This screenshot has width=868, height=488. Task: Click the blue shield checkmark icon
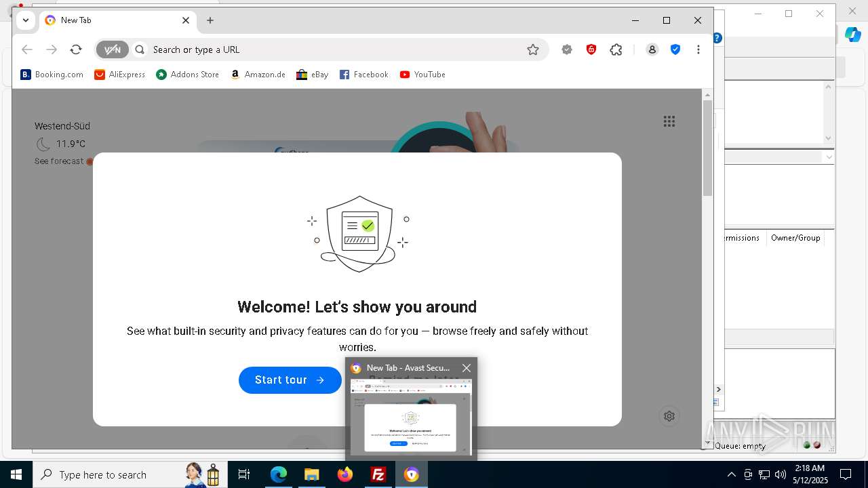pos(675,49)
